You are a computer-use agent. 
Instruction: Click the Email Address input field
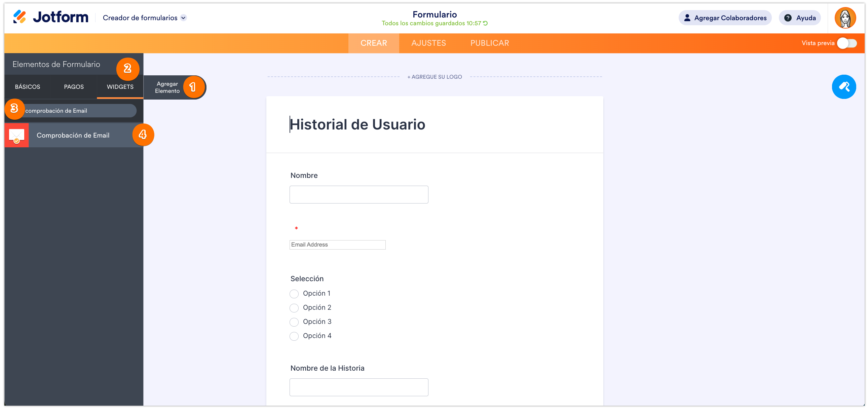click(x=337, y=245)
